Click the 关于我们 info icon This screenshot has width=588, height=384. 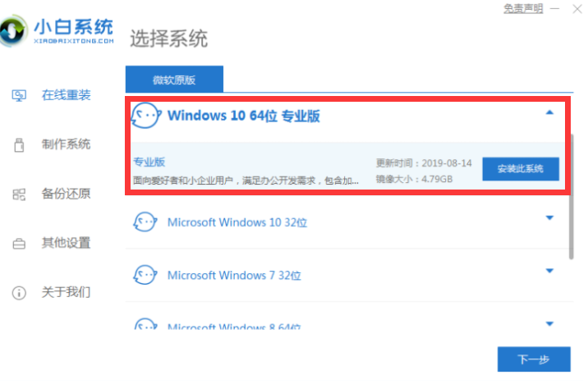[19, 293]
